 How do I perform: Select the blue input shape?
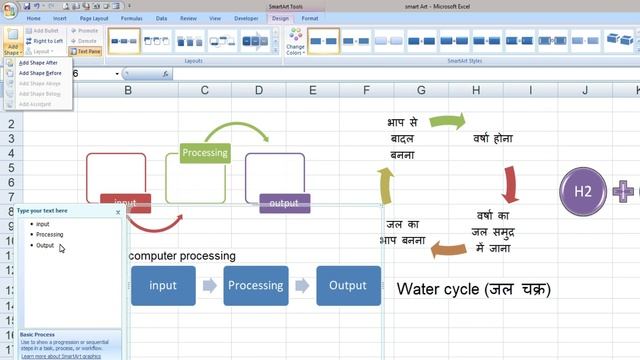163,286
